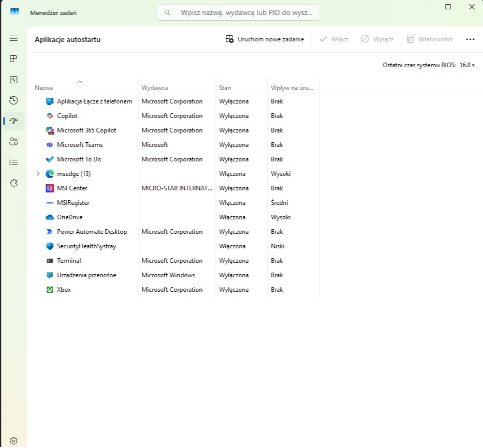The image size is (483, 448).
Task: Click the Xbox app icon
Action: tap(50, 289)
